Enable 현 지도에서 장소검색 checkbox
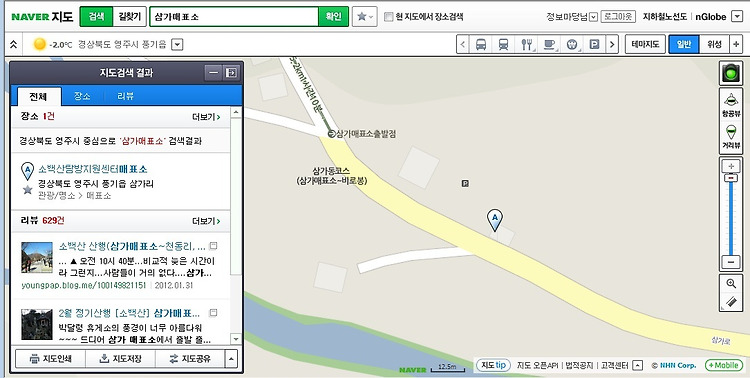 click(x=388, y=17)
